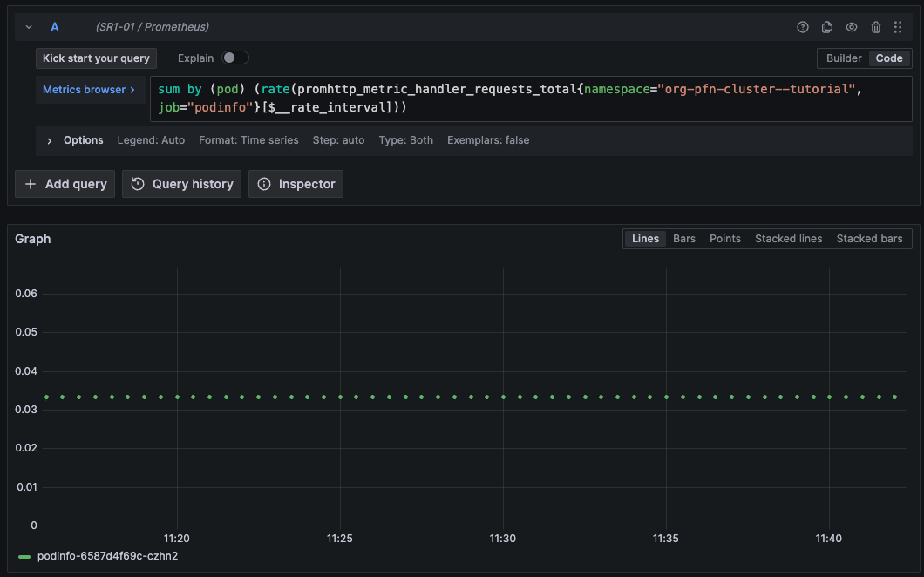924x577 pixels.
Task: Click the drag handle for query A
Action: pyautogui.click(x=898, y=27)
